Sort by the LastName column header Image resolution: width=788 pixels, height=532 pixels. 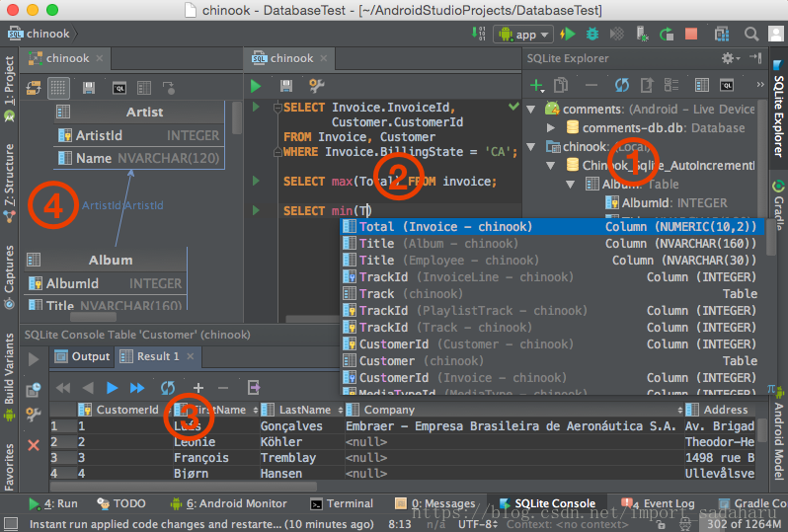[301, 410]
